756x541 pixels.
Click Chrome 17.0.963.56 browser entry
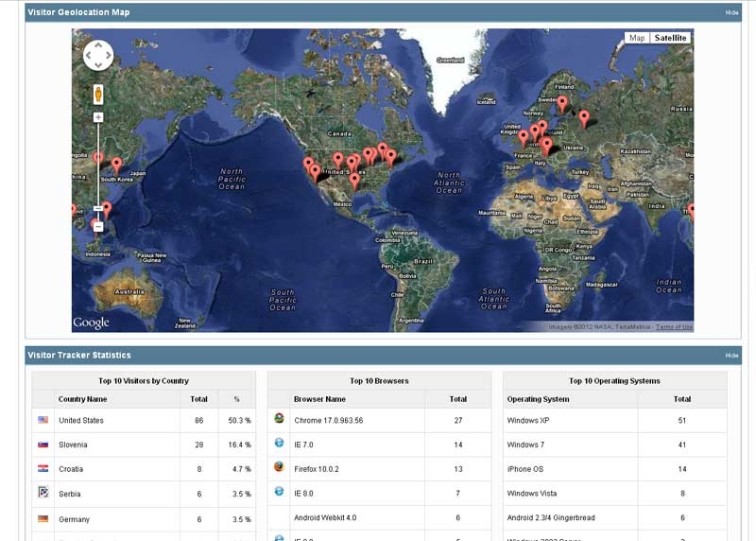click(x=328, y=420)
